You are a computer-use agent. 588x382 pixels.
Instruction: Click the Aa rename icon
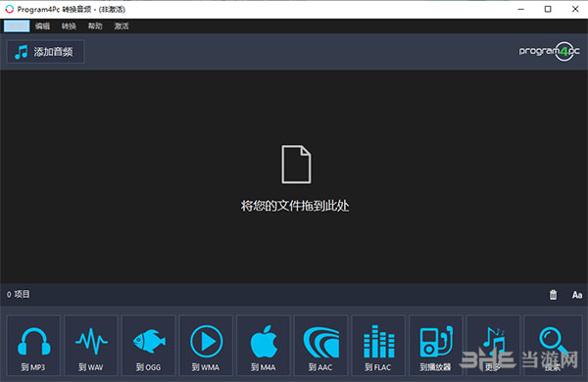pos(577,295)
